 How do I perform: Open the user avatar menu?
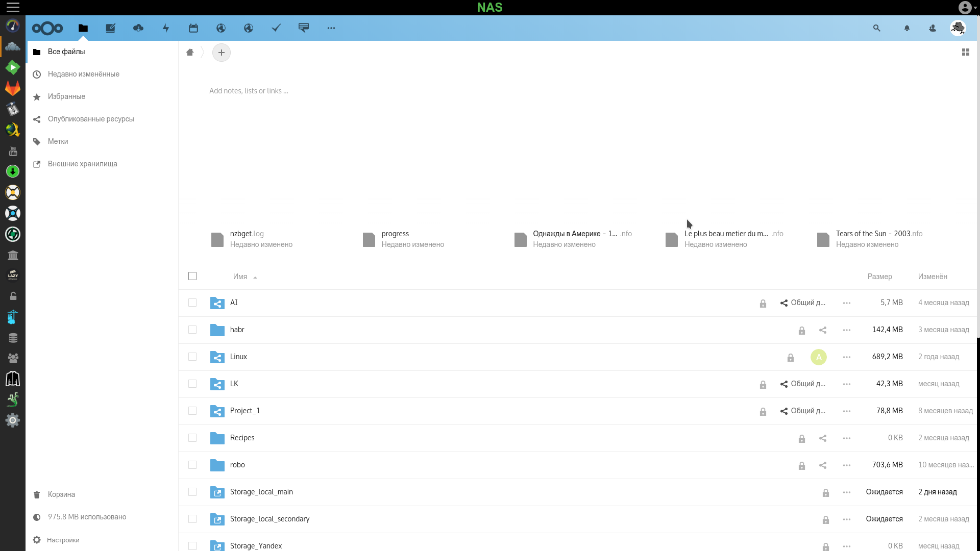coord(958,28)
